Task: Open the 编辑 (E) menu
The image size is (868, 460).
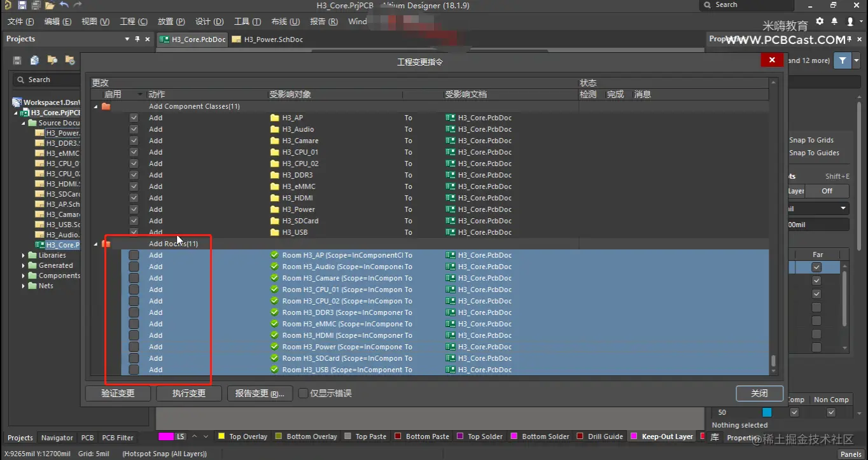Action: click(x=57, y=22)
